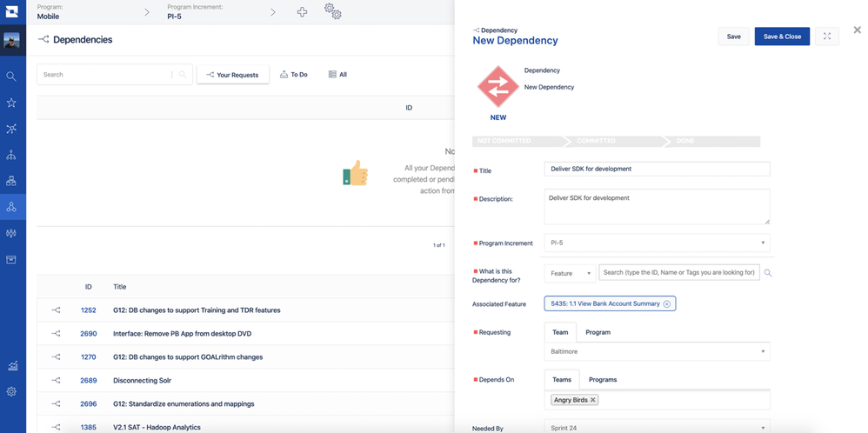Click 'G12: Standardize enumerations and mappings' title
Image resolution: width=868 pixels, height=433 pixels.
coord(184,403)
